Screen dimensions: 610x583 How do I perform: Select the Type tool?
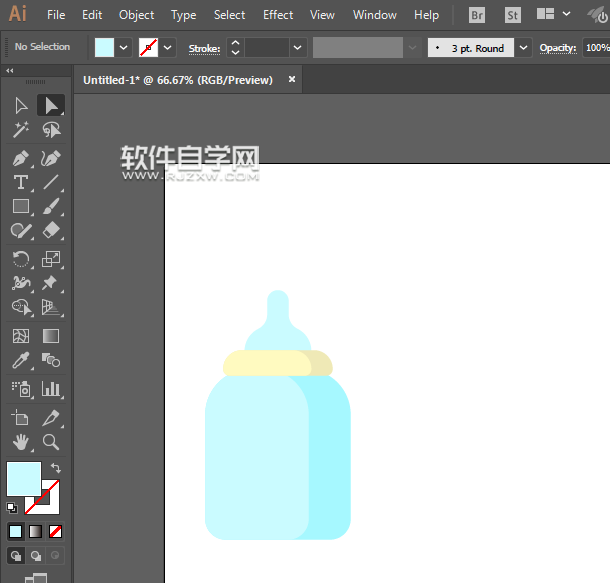20,182
